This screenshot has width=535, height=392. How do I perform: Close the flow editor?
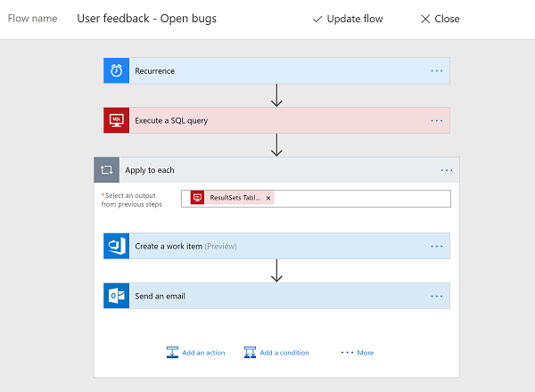440,19
